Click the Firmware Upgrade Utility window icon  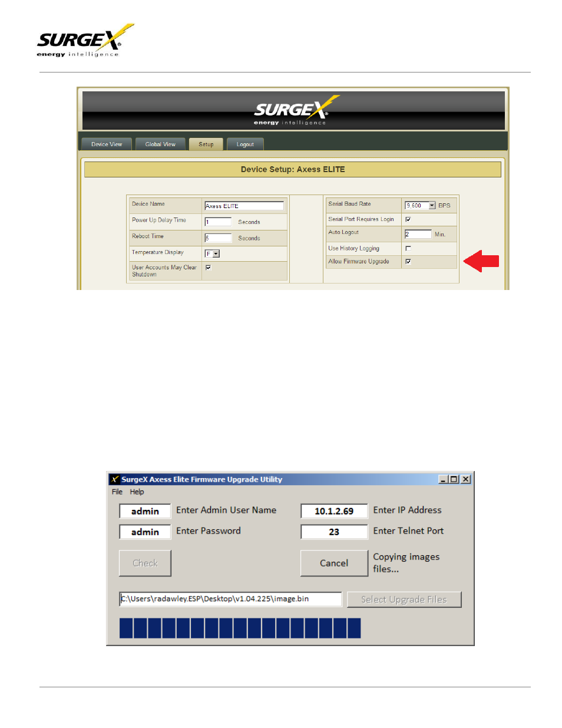point(115,479)
